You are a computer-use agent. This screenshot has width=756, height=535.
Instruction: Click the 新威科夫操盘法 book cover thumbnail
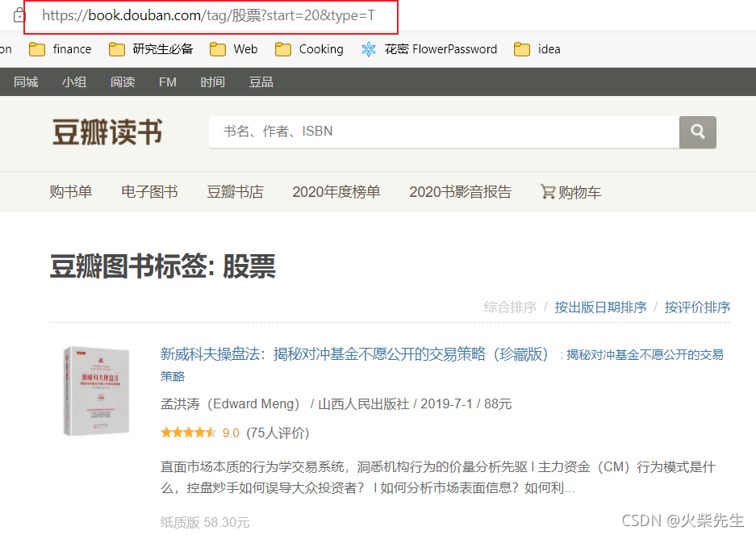coord(97,391)
